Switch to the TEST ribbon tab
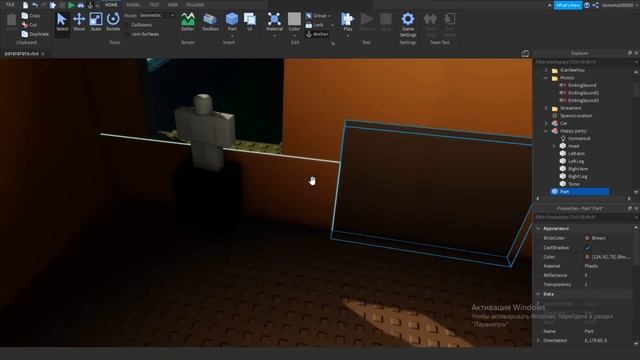The width and height of the screenshot is (640, 360). click(x=154, y=5)
